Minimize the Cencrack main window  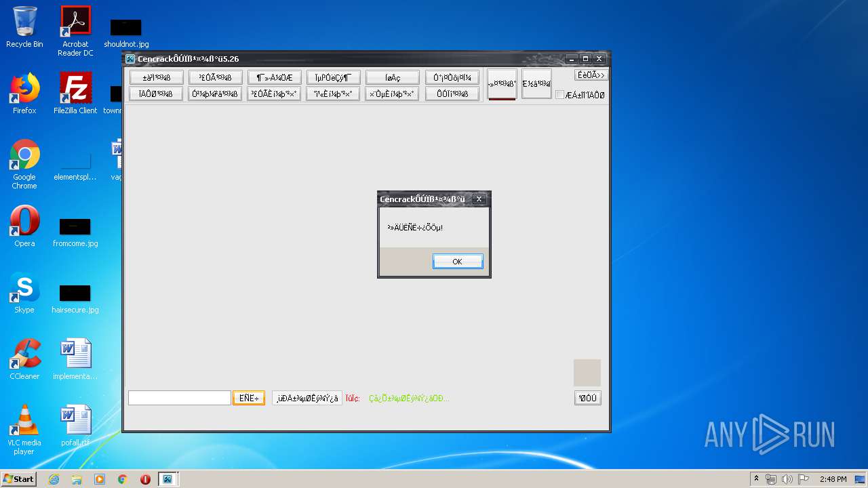pyautogui.click(x=573, y=59)
